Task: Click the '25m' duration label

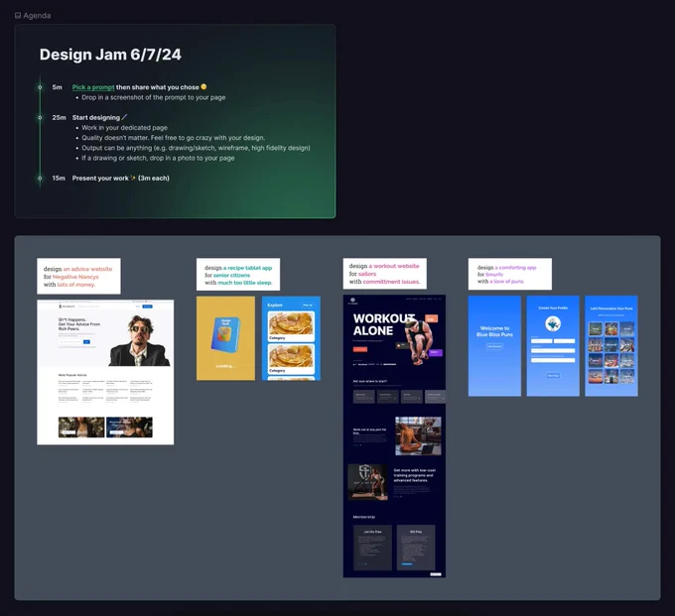Action: pos(59,117)
